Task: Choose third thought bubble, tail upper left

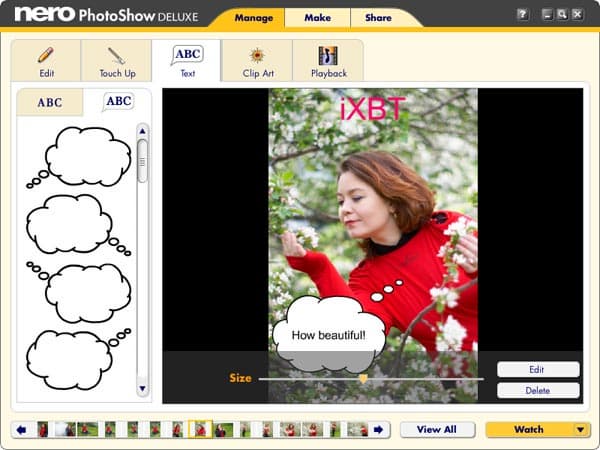Action: (79, 292)
